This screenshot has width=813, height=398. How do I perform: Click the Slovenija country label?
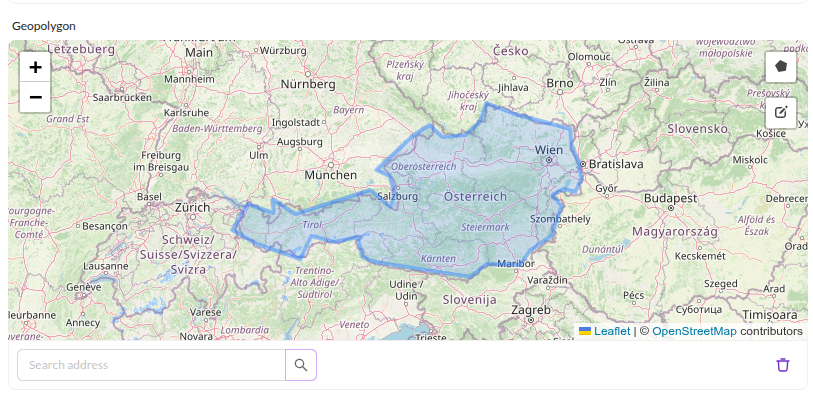pos(469,300)
